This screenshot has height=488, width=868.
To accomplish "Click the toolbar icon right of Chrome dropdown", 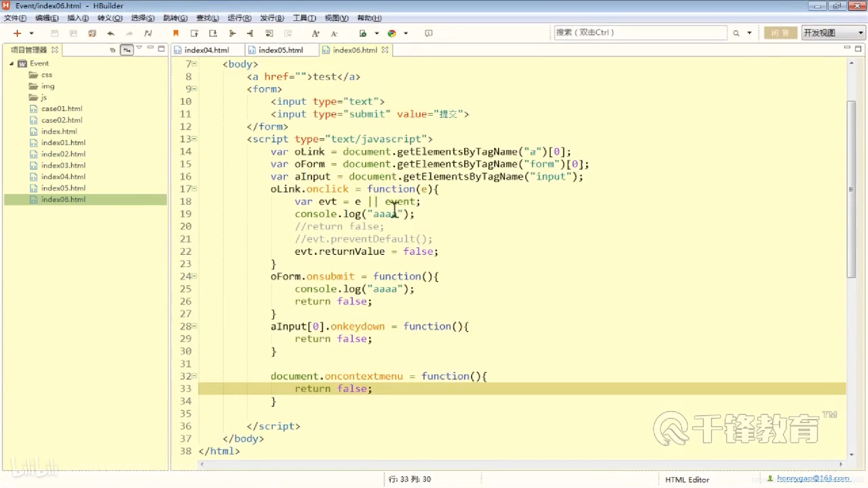I will [x=429, y=33].
